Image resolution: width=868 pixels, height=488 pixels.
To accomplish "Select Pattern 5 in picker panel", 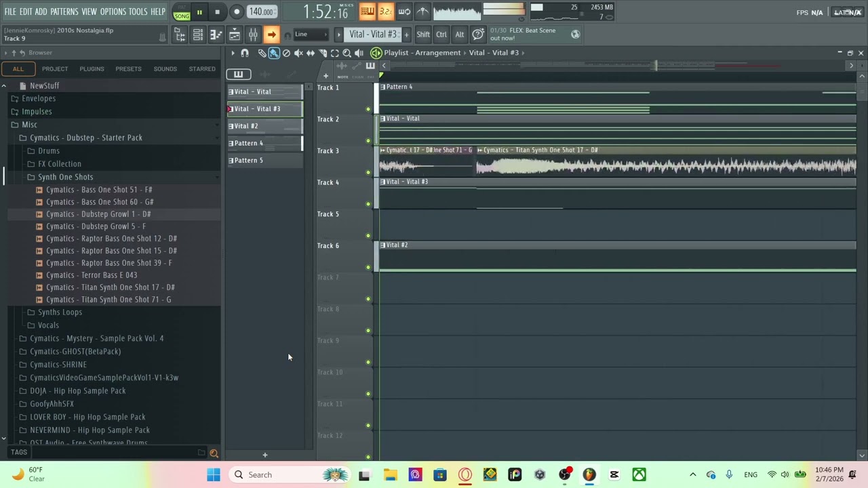I will pos(264,160).
